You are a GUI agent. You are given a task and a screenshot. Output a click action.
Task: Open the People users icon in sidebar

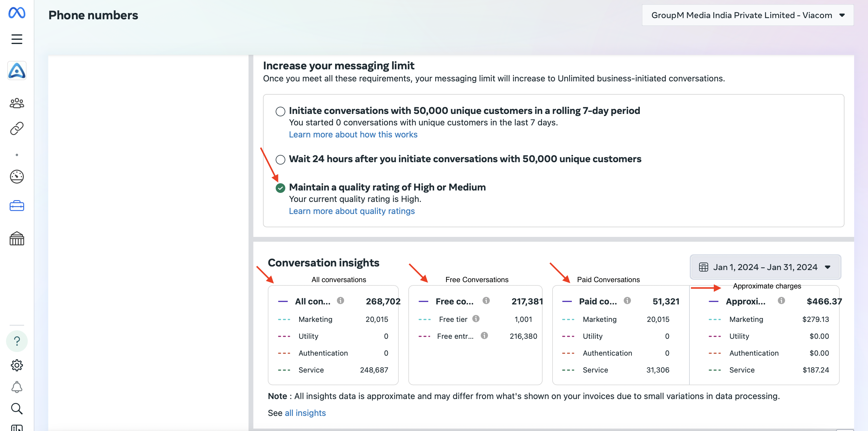[x=17, y=103]
